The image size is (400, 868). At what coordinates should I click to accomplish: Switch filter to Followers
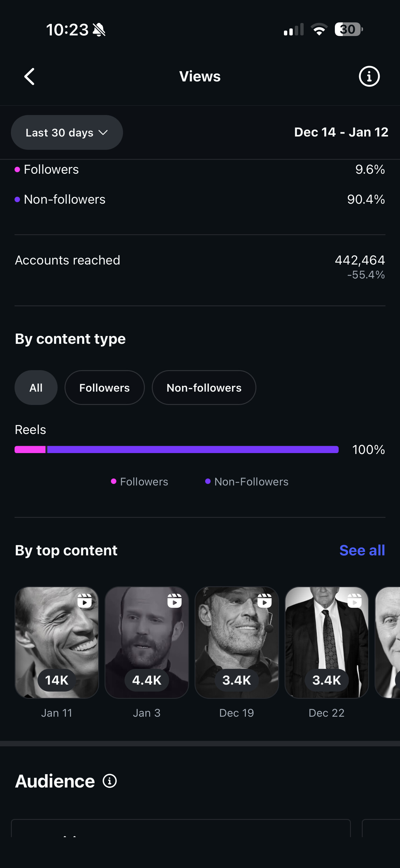point(105,387)
